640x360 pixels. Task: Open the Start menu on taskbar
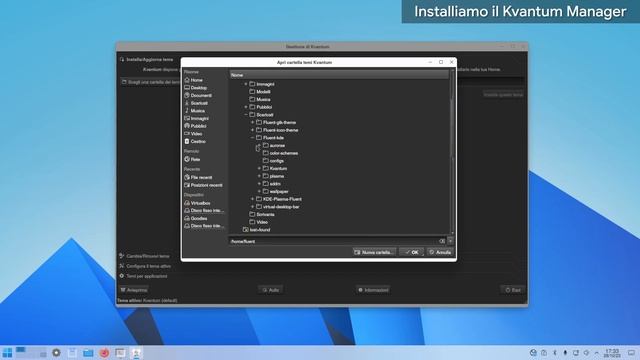[x=7, y=353]
